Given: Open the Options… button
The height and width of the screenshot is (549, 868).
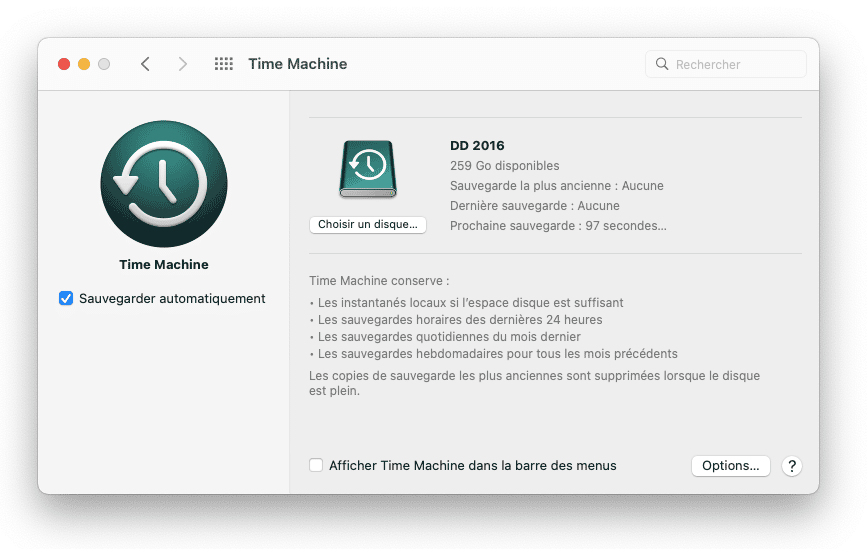Looking at the screenshot, I should click(731, 466).
